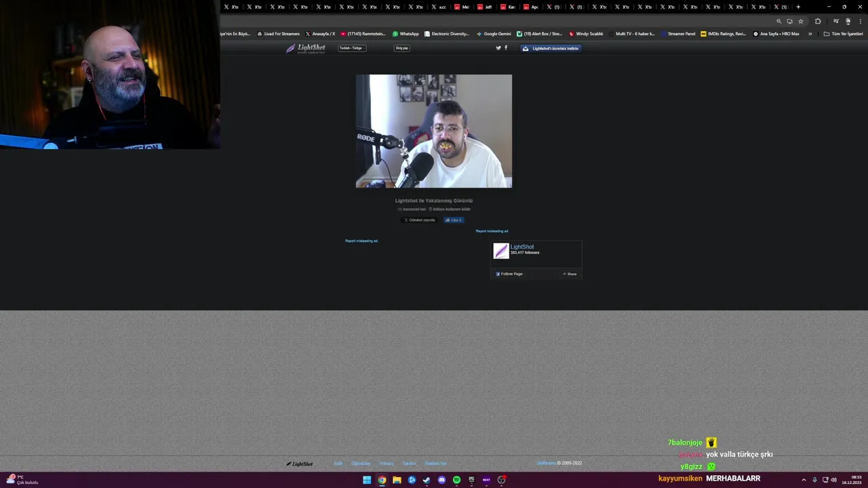Open Epic Games Launcher from the taskbar

[x=471, y=480]
